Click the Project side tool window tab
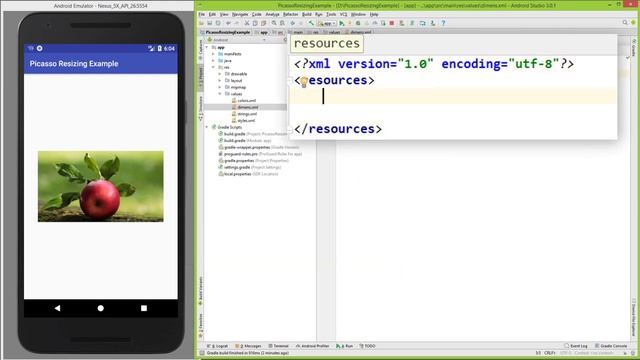Viewport: 640px width, 360px height. click(x=200, y=77)
